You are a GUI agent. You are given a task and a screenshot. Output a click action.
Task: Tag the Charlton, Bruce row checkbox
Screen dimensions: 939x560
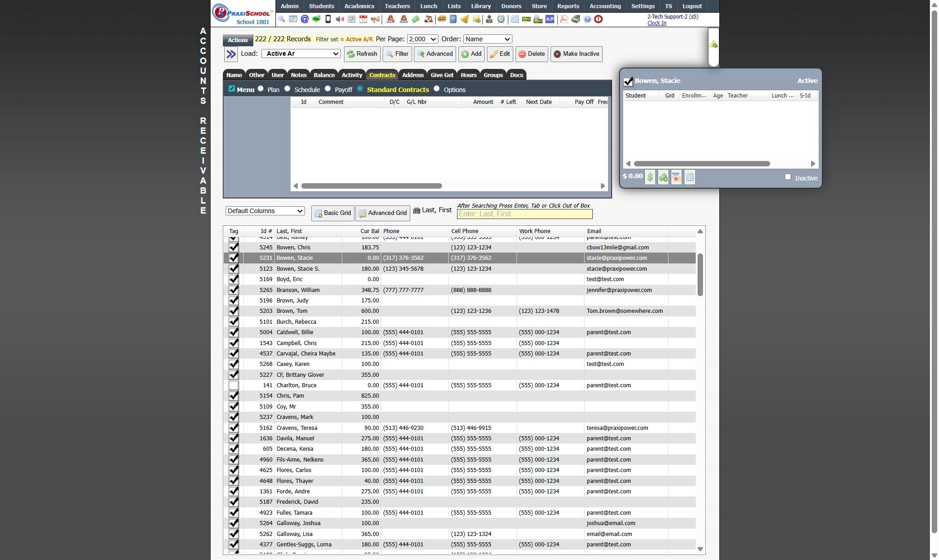233,385
